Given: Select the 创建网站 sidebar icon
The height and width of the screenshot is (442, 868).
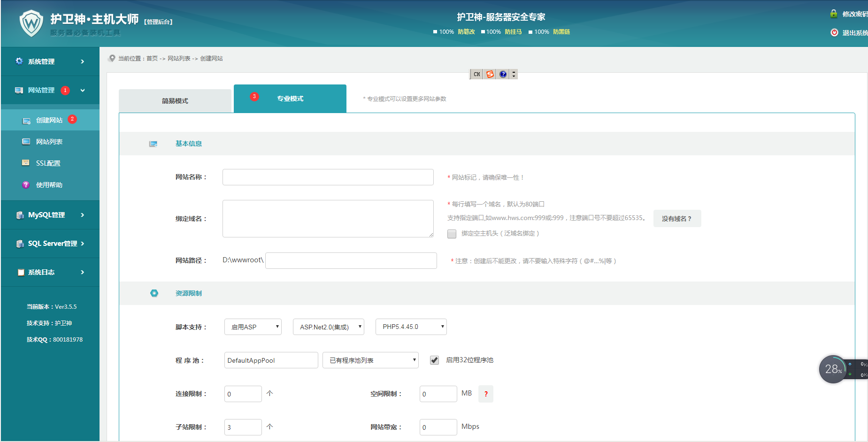Looking at the screenshot, I should tap(26, 120).
